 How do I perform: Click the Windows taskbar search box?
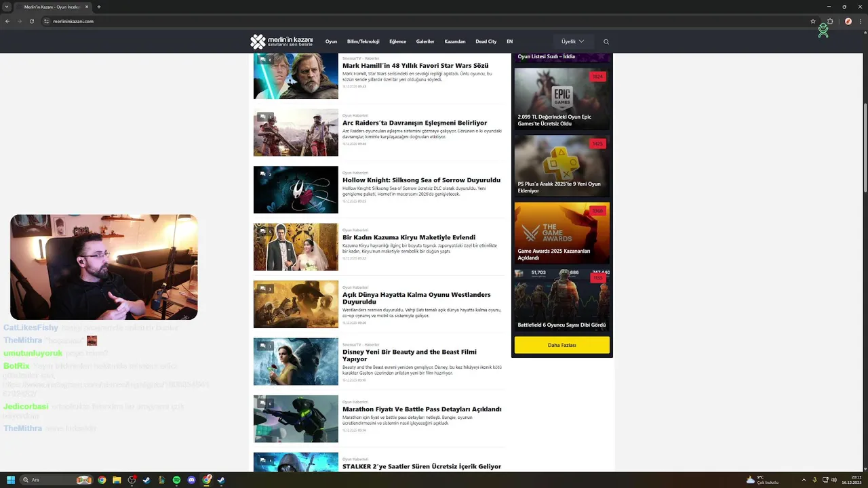[x=56, y=480]
